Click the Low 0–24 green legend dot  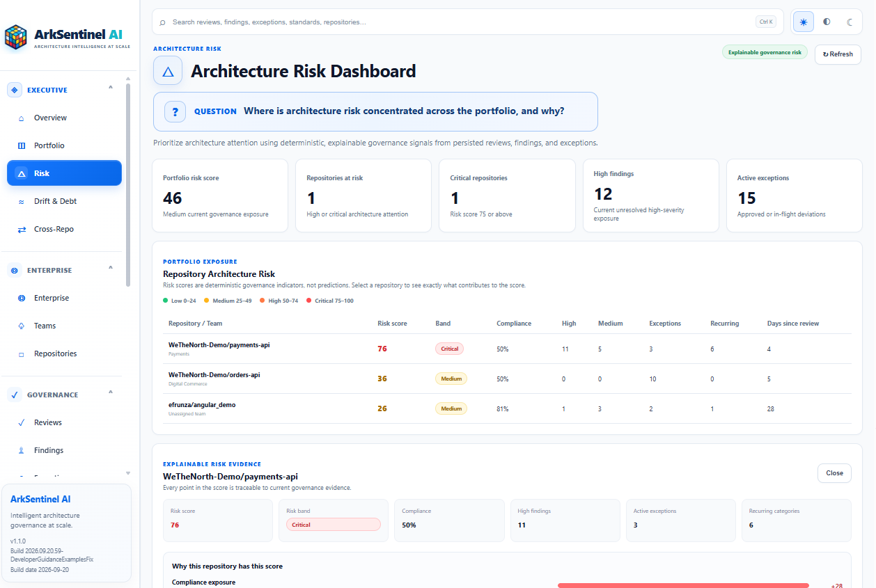165,301
